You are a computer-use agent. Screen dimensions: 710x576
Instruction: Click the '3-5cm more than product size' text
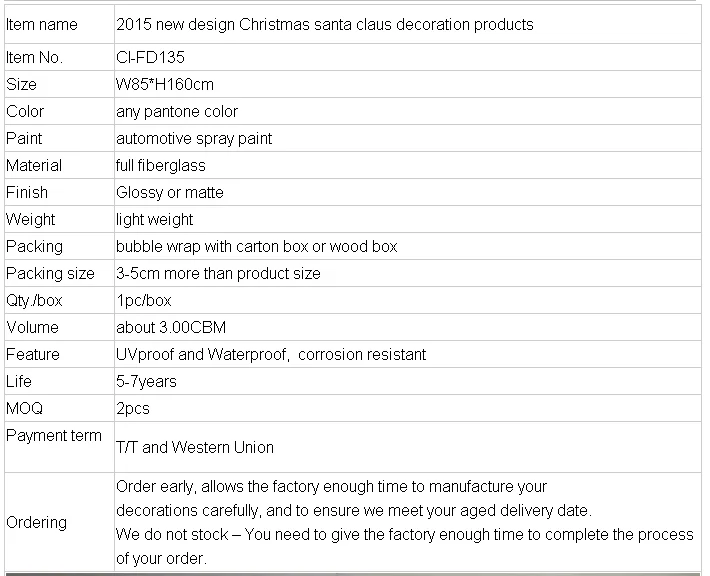click(218, 273)
